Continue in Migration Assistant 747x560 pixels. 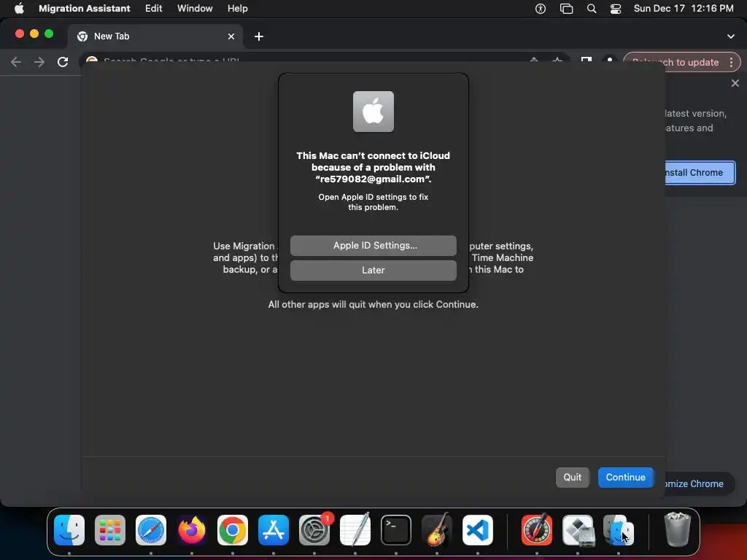click(625, 477)
